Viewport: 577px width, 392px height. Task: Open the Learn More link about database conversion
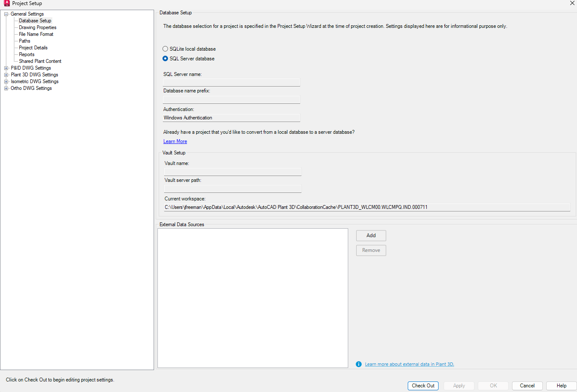(175, 141)
